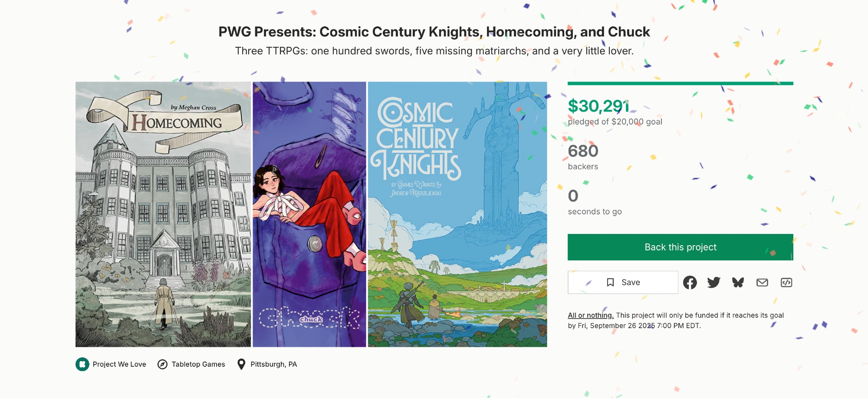Open the All or nothing link
The width and height of the screenshot is (868, 398).
pyautogui.click(x=590, y=316)
